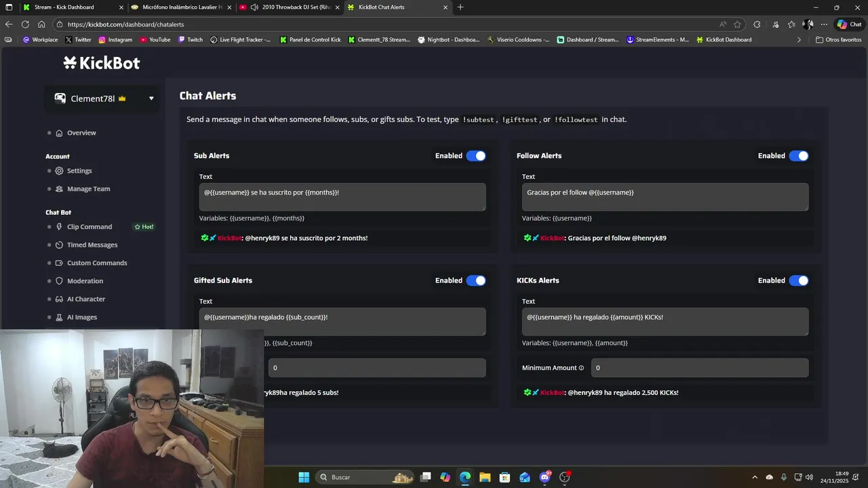Click the channel avatar icon beside Clement78l
The height and width of the screenshot is (488, 868).
(x=60, y=98)
